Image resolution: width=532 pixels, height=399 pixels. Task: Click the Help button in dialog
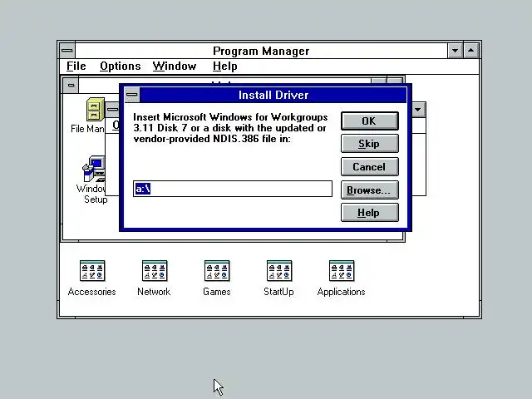click(369, 213)
